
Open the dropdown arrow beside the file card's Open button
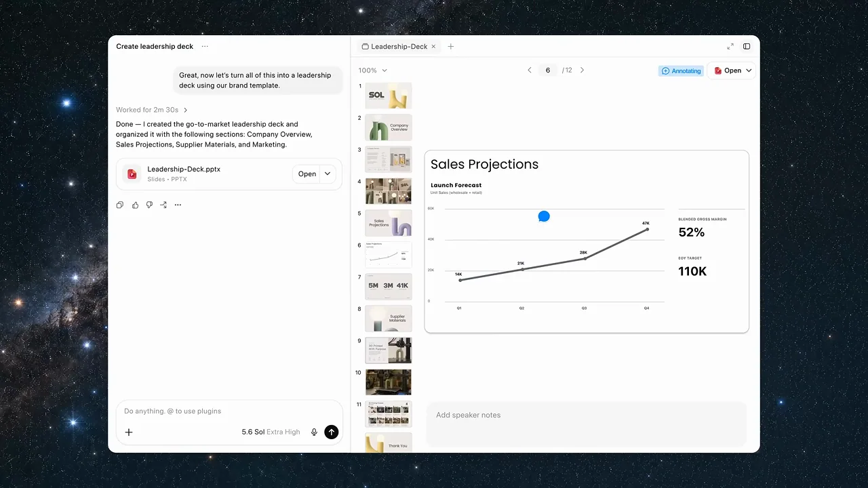[328, 174]
